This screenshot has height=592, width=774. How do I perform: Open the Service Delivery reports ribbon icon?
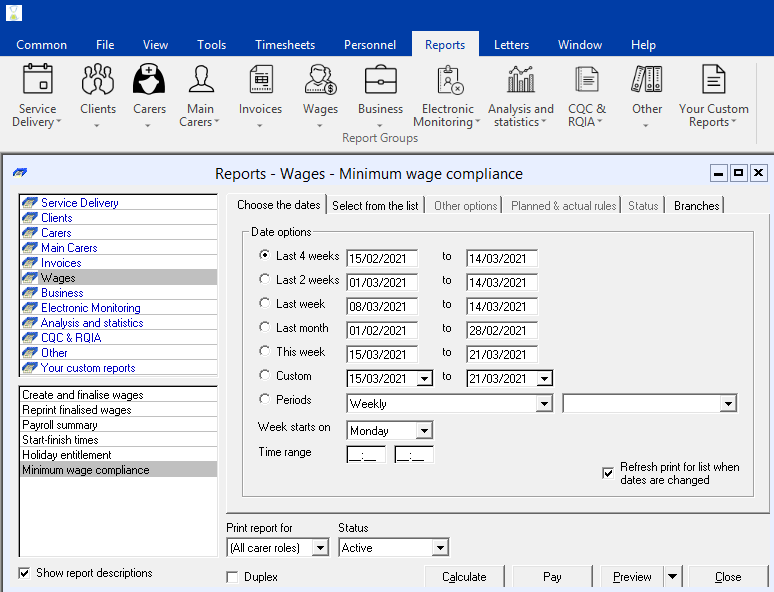click(x=37, y=80)
